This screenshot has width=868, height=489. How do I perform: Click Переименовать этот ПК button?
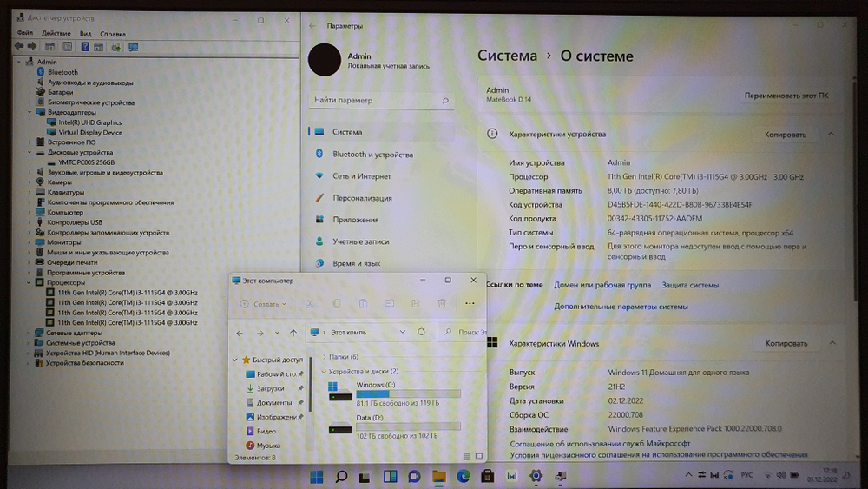tap(786, 96)
